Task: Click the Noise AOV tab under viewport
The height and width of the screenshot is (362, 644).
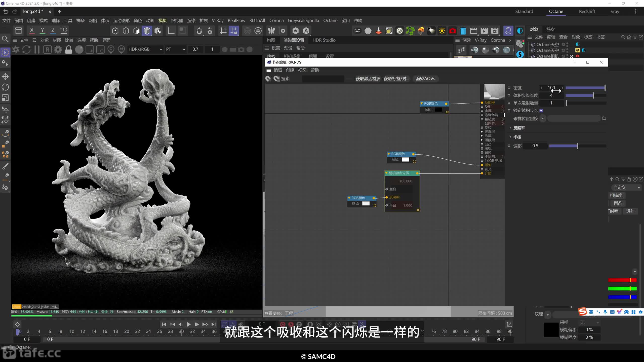Action: pos(45,306)
